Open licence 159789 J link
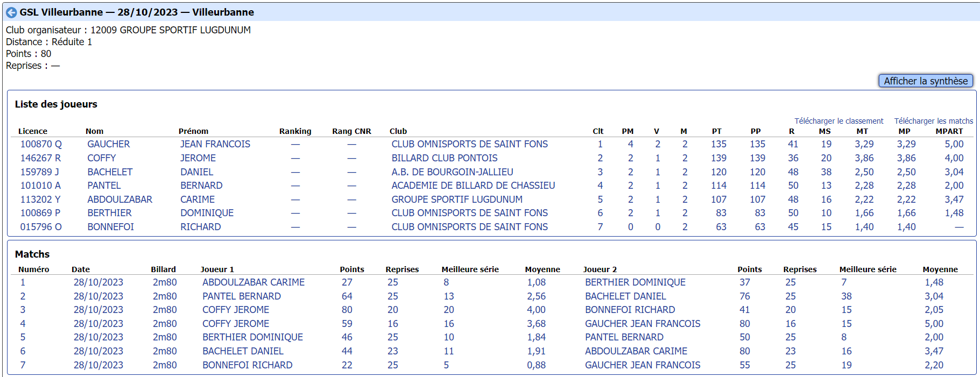980x377 pixels. [x=40, y=172]
